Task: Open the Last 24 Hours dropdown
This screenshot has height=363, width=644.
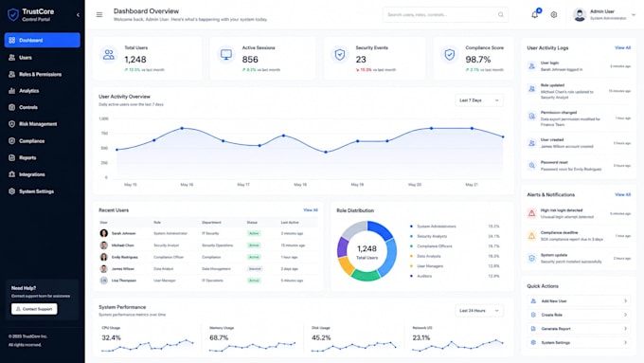Action: pos(479,311)
